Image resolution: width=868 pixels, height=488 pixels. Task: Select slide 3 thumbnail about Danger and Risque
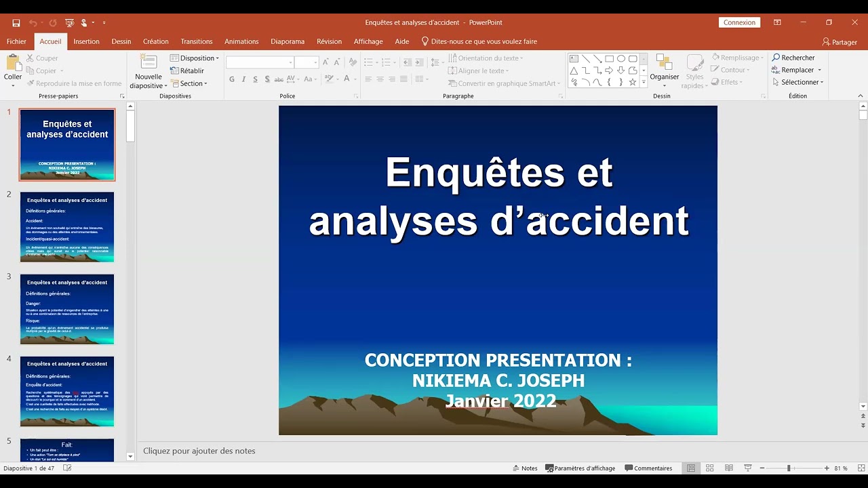pyautogui.click(x=67, y=309)
